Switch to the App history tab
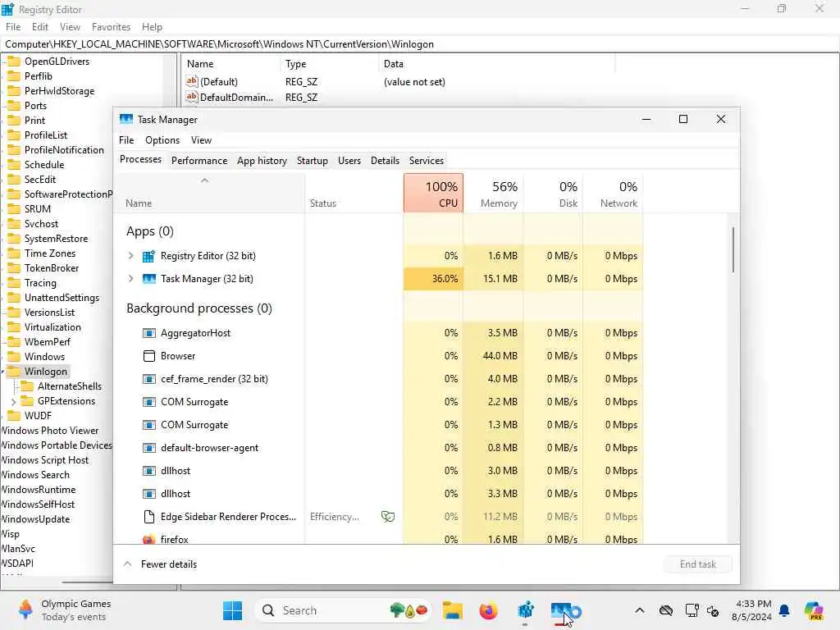The height and width of the screenshot is (630, 840). coord(262,161)
